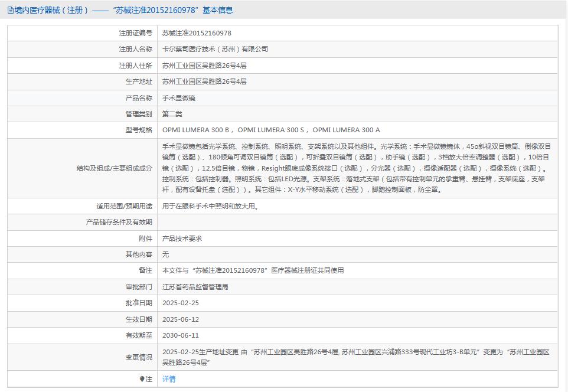Click the 变更情况 change description text
Viewport: 568px width, 392px height.
[x=356, y=357]
